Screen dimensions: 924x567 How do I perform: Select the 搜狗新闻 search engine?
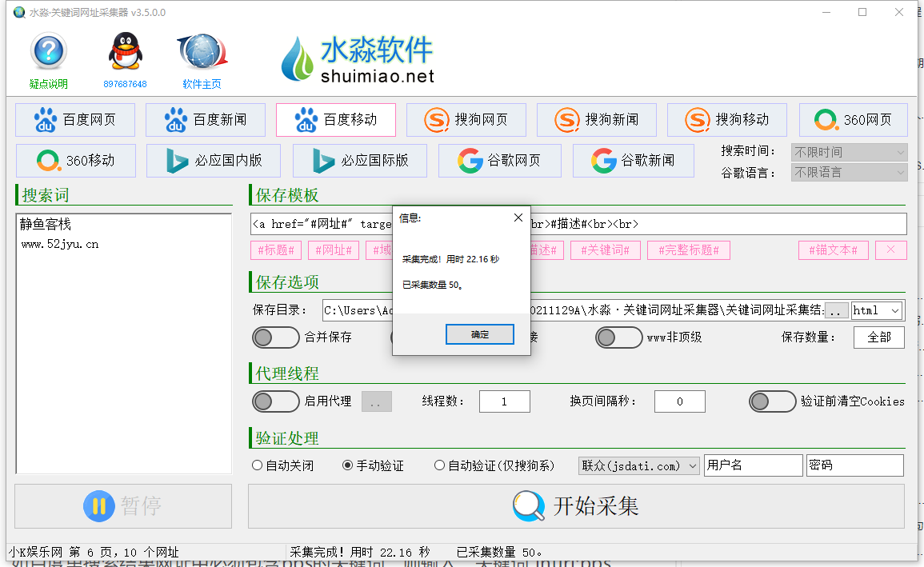(x=597, y=120)
